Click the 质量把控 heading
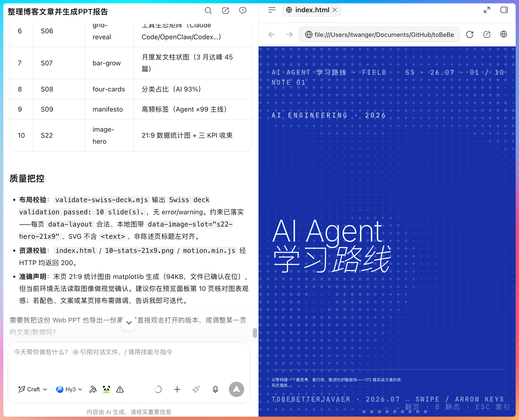 (x=27, y=179)
